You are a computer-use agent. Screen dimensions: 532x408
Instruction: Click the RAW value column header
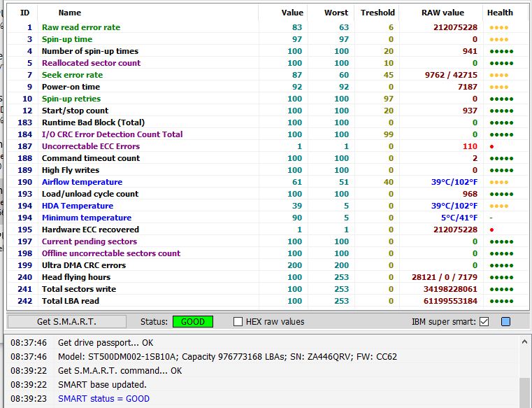443,13
